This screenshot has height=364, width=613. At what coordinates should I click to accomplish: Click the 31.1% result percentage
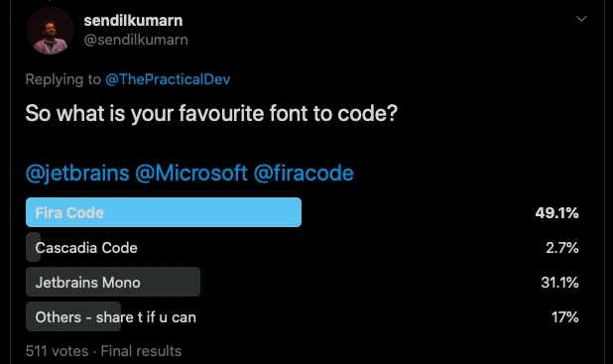[559, 283]
